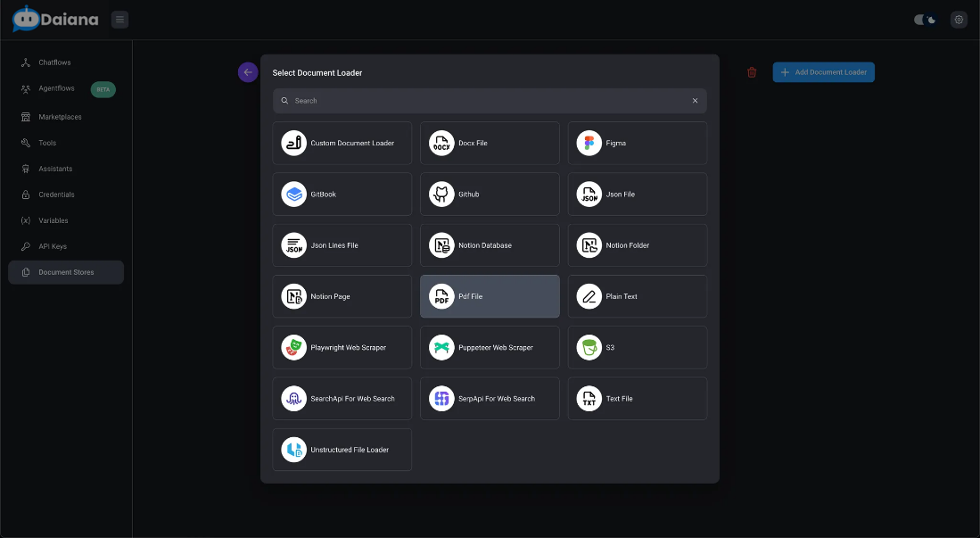Clear search with the X button
The image size is (980, 538).
(696, 101)
